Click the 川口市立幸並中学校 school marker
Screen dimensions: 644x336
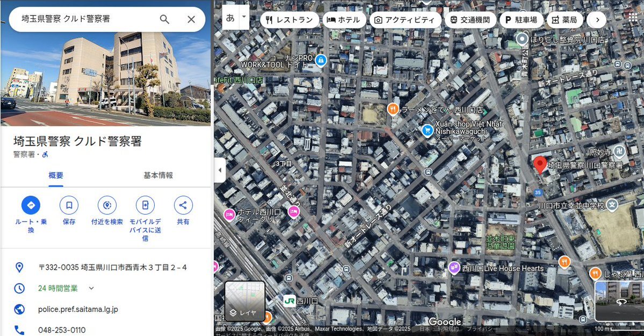click(x=612, y=205)
